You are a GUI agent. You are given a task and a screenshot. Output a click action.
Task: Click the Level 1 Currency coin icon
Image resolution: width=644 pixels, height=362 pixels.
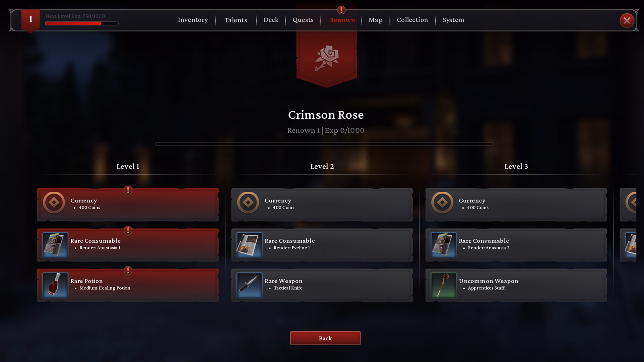tap(54, 202)
